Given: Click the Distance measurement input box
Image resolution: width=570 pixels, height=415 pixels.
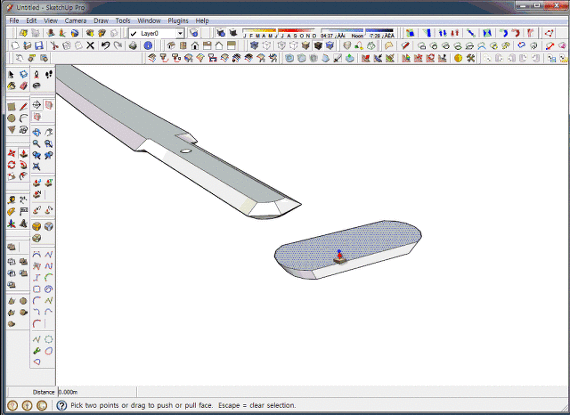Looking at the screenshot, I should 97,392.
